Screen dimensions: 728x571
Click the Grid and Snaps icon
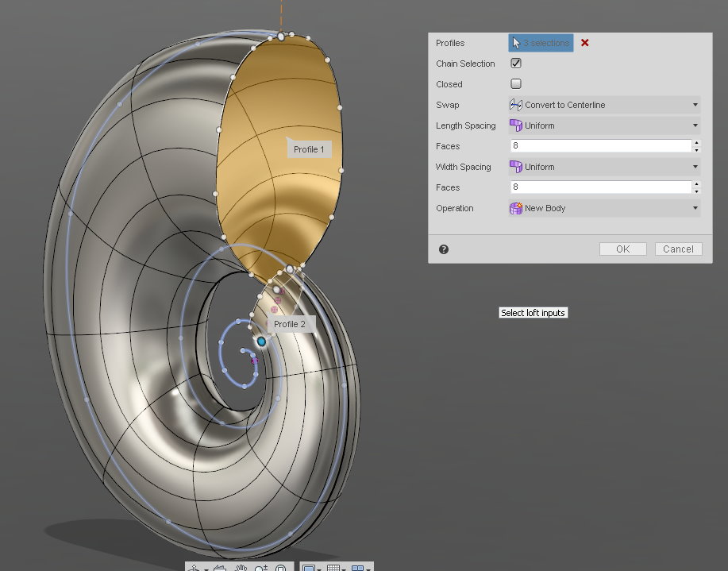[334, 566]
